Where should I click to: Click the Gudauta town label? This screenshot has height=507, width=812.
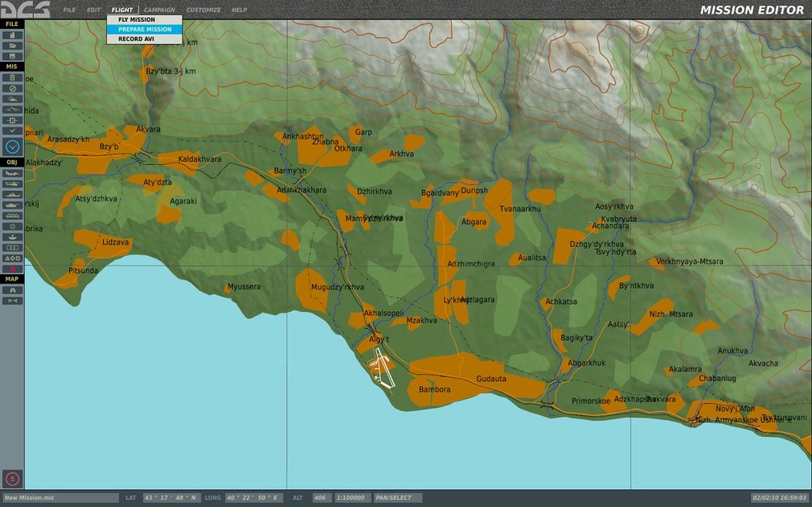(491, 379)
